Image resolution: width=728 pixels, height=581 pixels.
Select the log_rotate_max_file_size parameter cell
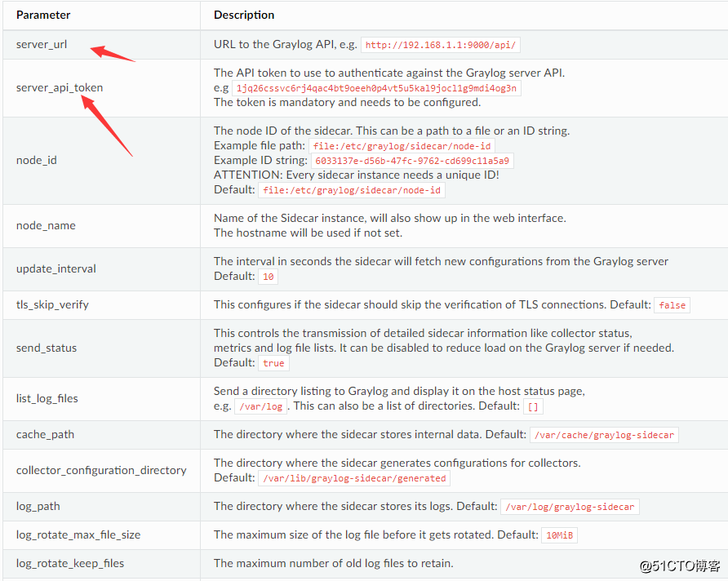point(101,535)
